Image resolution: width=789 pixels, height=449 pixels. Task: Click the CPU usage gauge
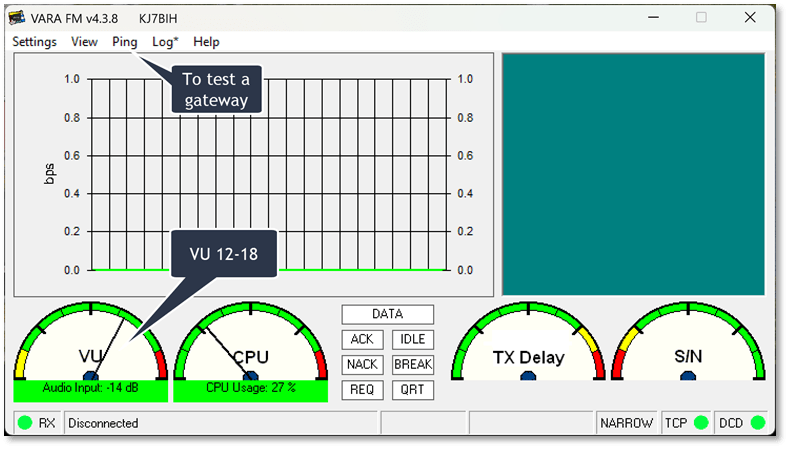click(x=250, y=350)
